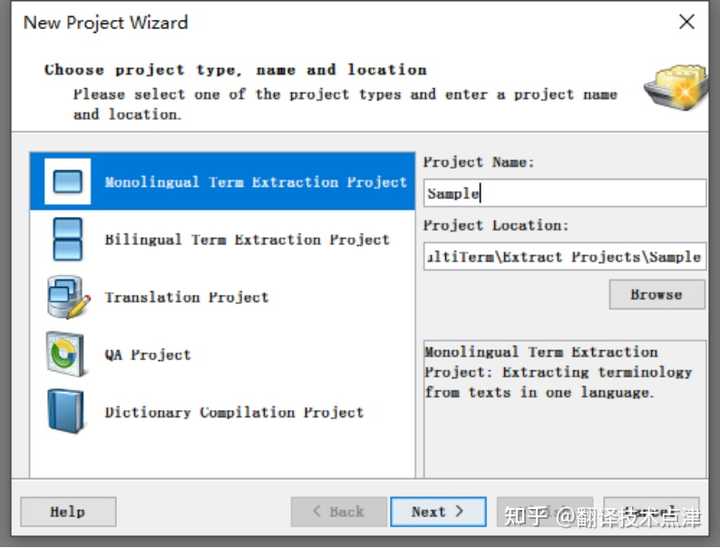Viewport: 720px width, 548px height.
Task: Click the greyed-out Back button
Action: click(x=338, y=512)
